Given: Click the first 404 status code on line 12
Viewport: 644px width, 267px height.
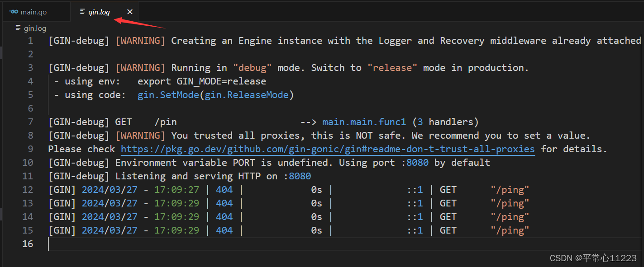Looking at the screenshot, I should pos(224,189).
